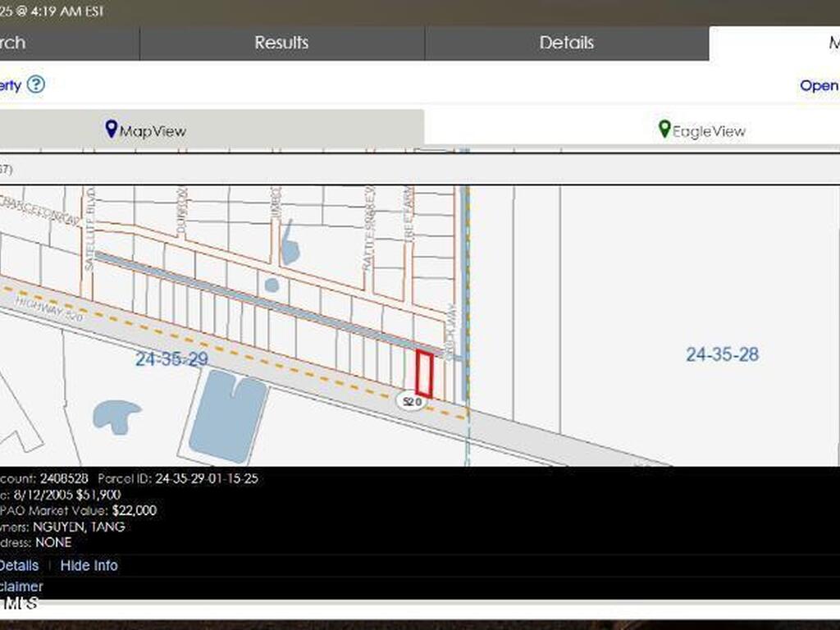Open the Details link in info panel
Viewport: 840px width, 630px height.
pyautogui.click(x=18, y=565)
